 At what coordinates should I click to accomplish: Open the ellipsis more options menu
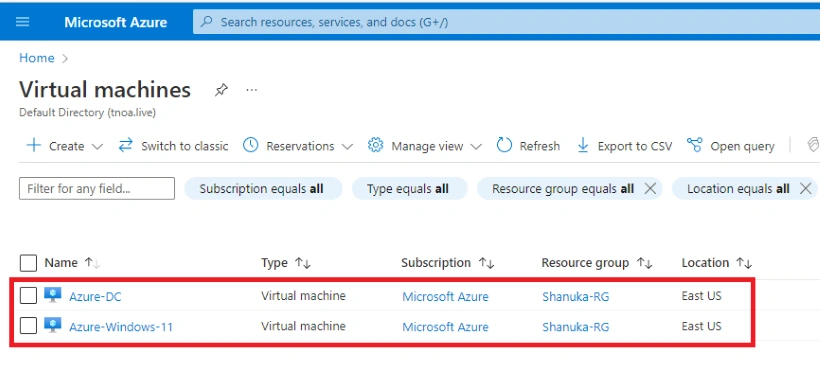click(x=252, y=90)
